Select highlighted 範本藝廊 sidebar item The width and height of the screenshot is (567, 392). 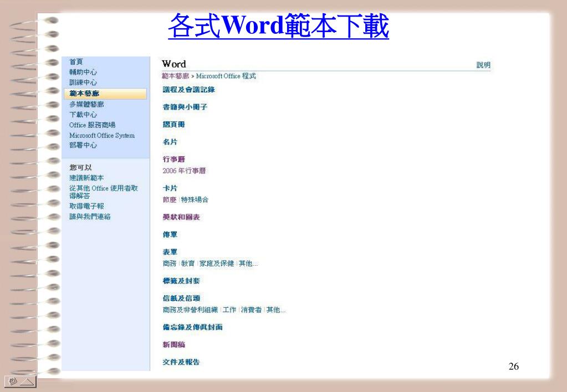point(105,94)
